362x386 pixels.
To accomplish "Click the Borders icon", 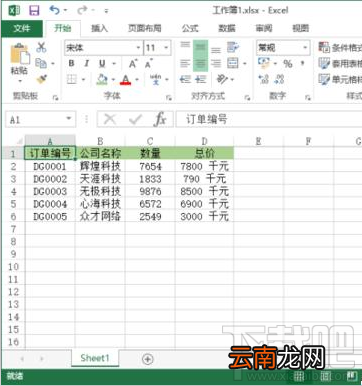I will pos(71,79).
